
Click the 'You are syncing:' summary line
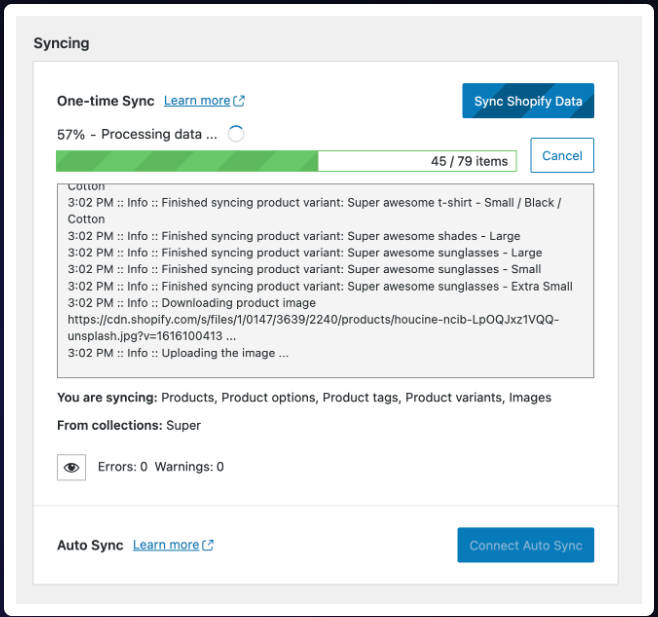click(304, 397)
